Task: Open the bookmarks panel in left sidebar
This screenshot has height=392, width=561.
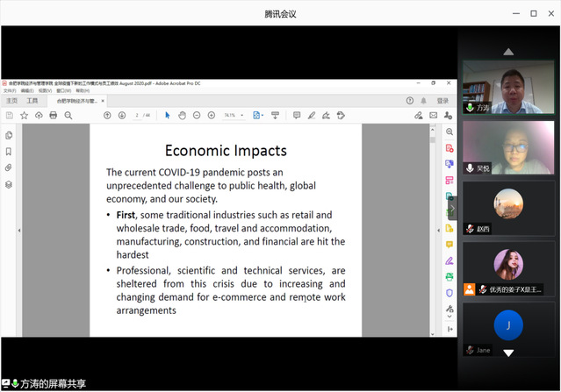Action: 9,151
